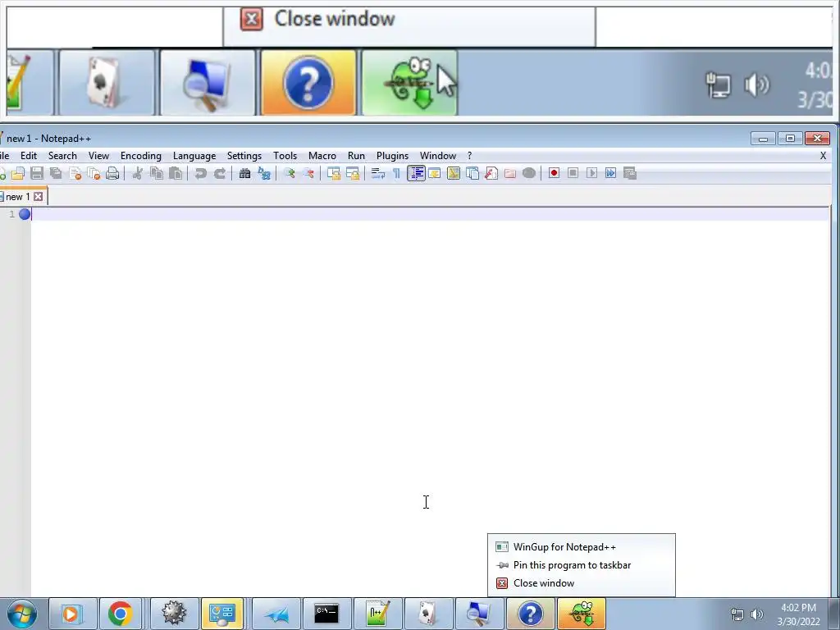Open Replace dialog from the toolbar
Screen dimensions: 840x630
pos(264,173)
